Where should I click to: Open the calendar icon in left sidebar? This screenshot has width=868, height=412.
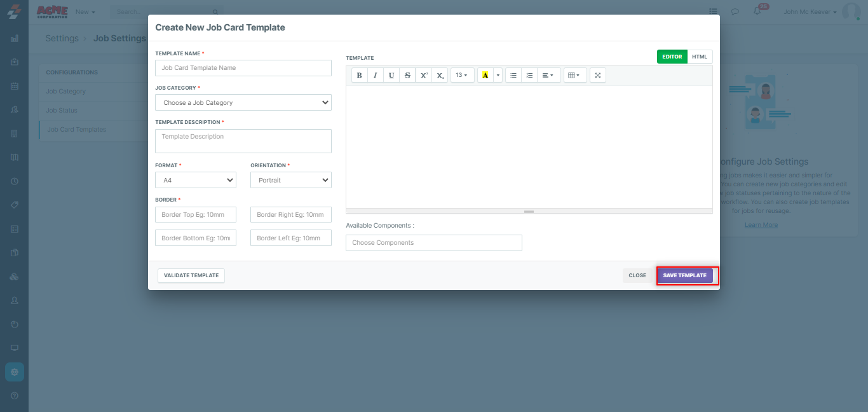tap(15, 86)
